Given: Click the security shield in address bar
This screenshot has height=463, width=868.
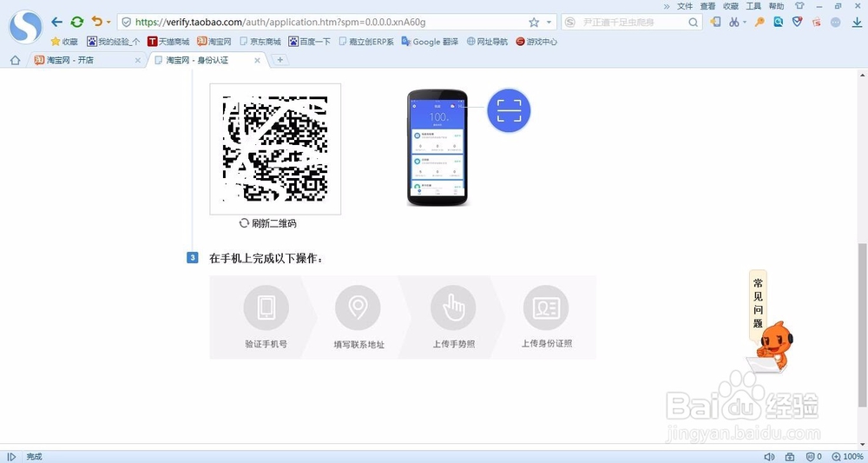Looking at the screenshot, I should pyautogui.click(x=126, y=23).
